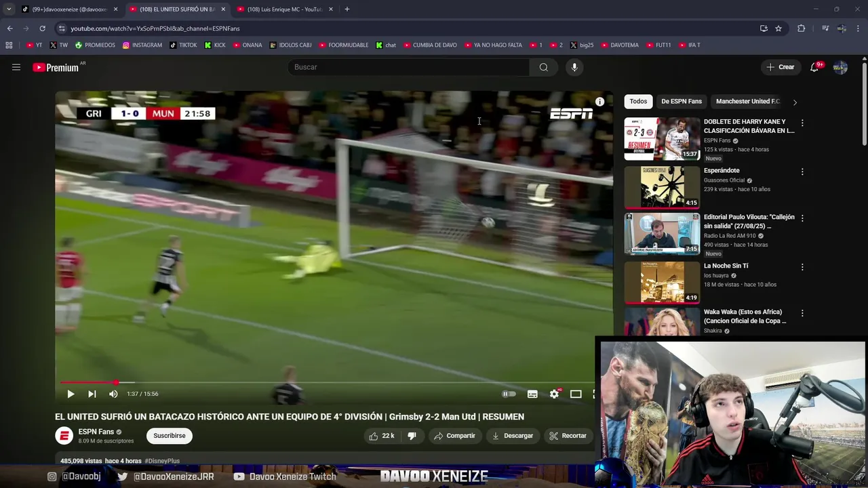Viewport: 868px width, 488px height.
Task: Open the PROMIEDOS bookmark
Action: point(95,45)
